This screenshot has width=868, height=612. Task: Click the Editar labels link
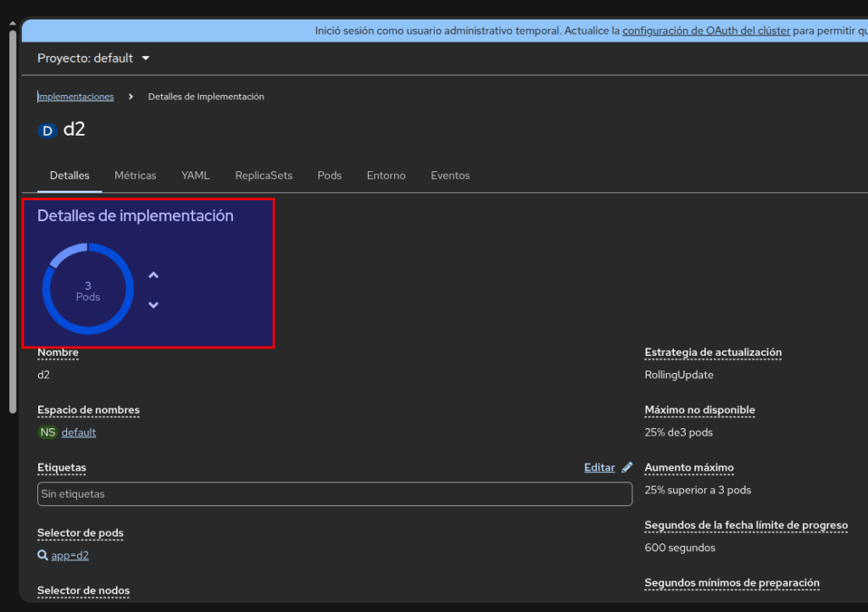(x=599, y=467)
